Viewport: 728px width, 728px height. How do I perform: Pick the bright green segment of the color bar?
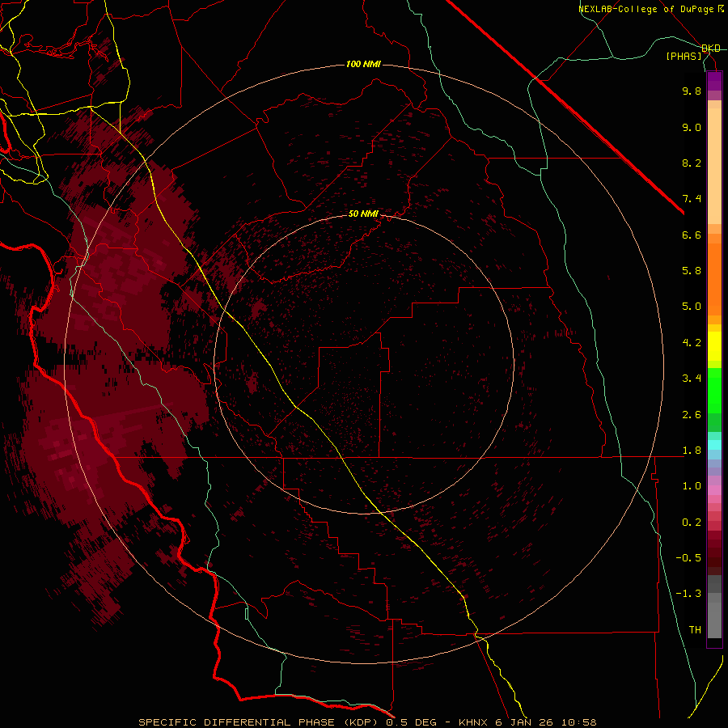tap(714, 391)
